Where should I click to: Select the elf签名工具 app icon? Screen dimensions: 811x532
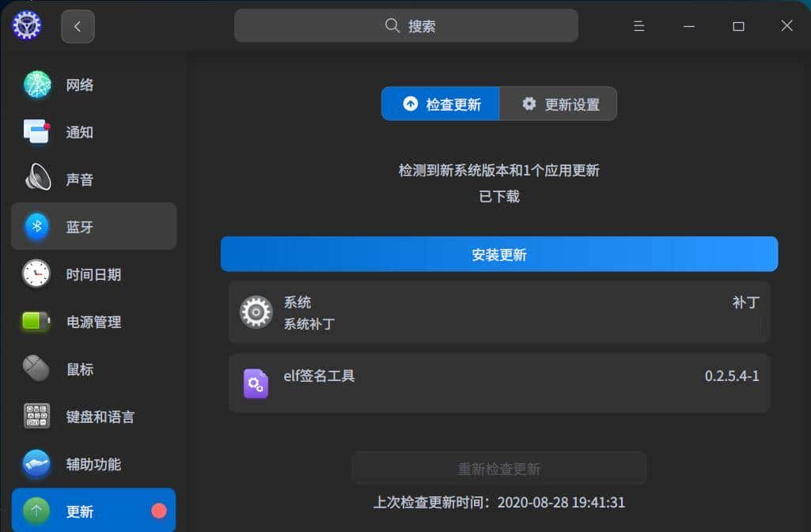pyautogui.click(x=256, y=383)
